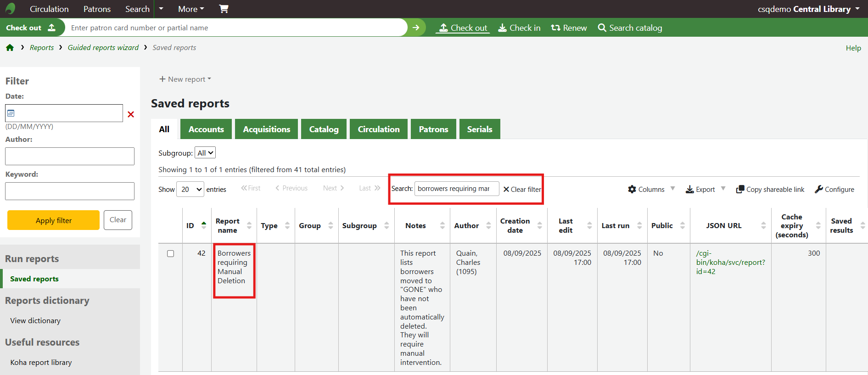This screenshot has height=375, width=868.
Task: Click Search catalog magnifier in header
Action: click(x=630, y=28)
